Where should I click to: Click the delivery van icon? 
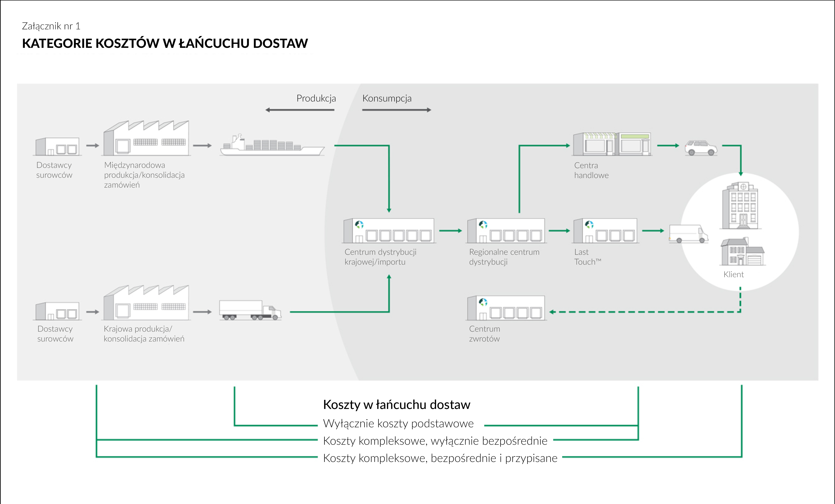click(x=688, y=234)
